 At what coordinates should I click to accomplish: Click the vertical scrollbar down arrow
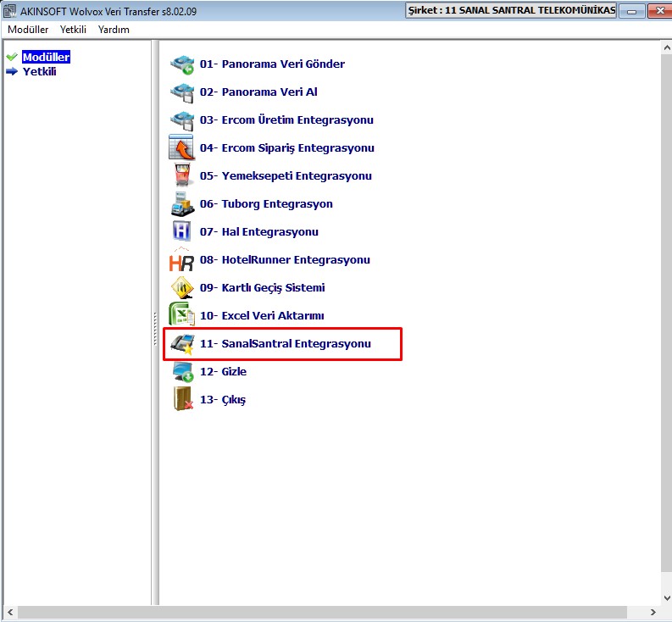[667, 597]
